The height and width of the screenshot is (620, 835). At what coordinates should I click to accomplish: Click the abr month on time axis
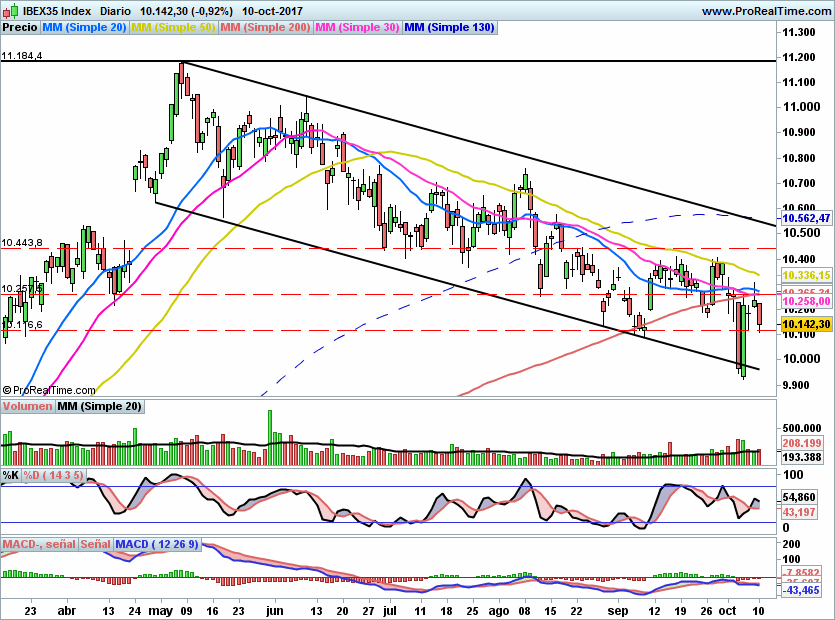(x=67, y=611)
